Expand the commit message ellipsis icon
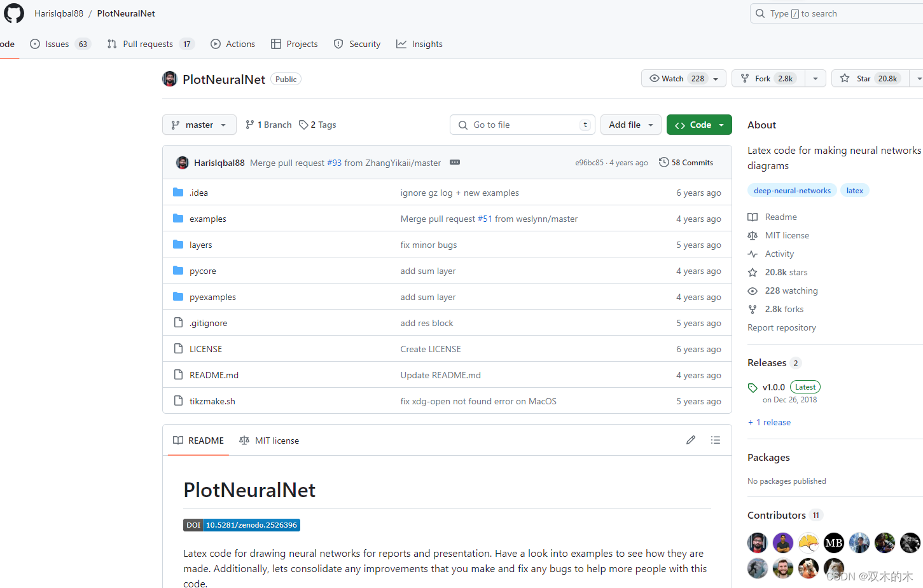Viewport: 923px width, 588px height. click(455, 162)
